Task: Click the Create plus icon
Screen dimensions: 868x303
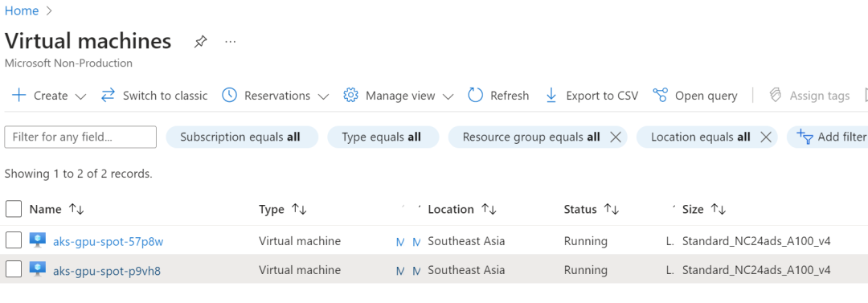Action: click(x=18, y=96)
